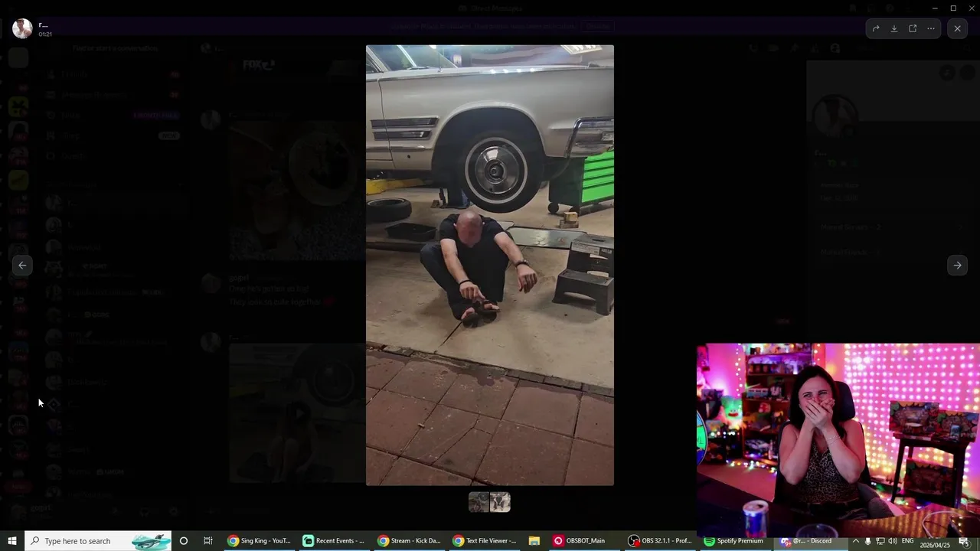980x551 pixels.
Task: Open network status tray icon
Action: coord(880,541)
